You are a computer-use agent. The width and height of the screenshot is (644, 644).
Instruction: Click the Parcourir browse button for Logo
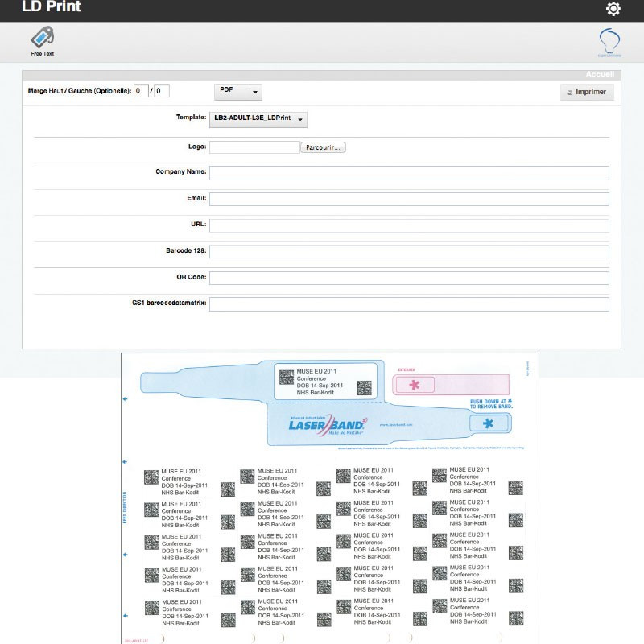[323, 147]
